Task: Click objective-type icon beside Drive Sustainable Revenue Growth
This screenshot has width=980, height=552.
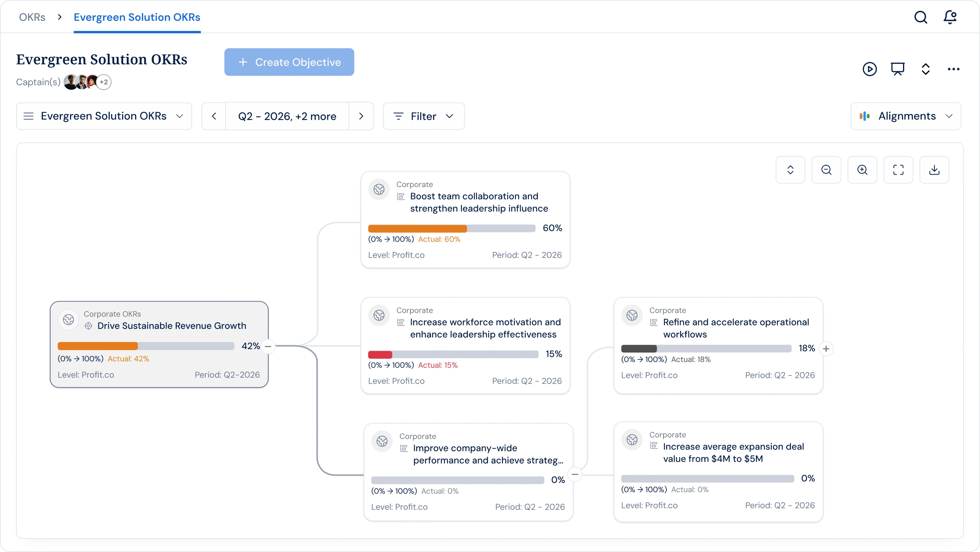Action: point(88,326)
